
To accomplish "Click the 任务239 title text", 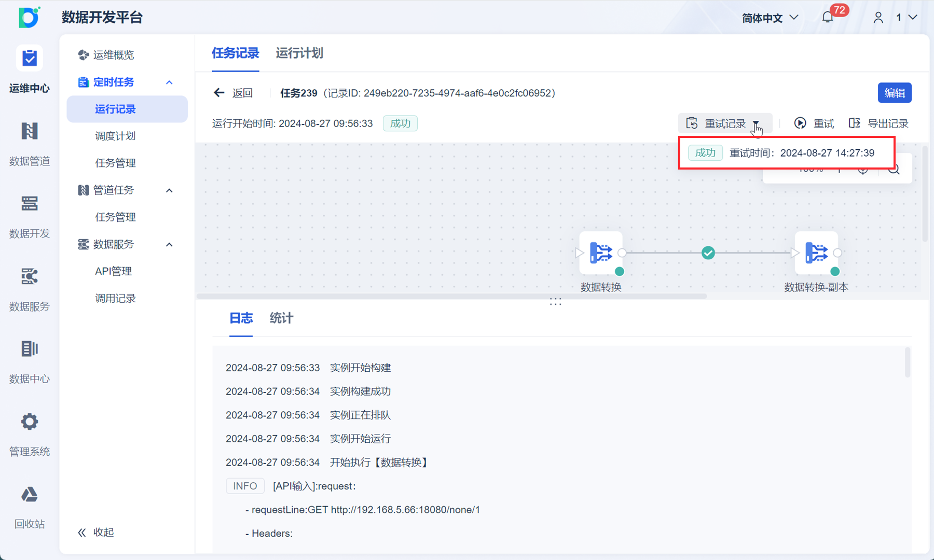I will (x=298, y=93).
